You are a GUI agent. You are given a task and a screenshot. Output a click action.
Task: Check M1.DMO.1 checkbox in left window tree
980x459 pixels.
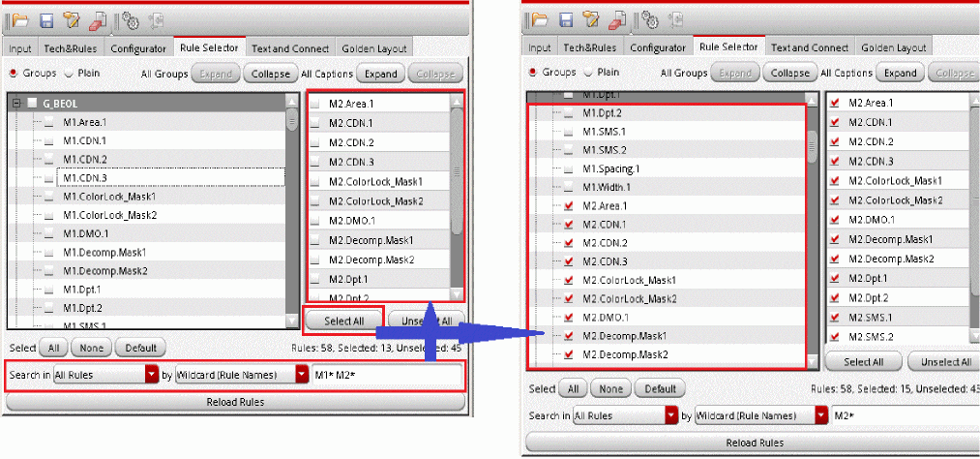48,234
